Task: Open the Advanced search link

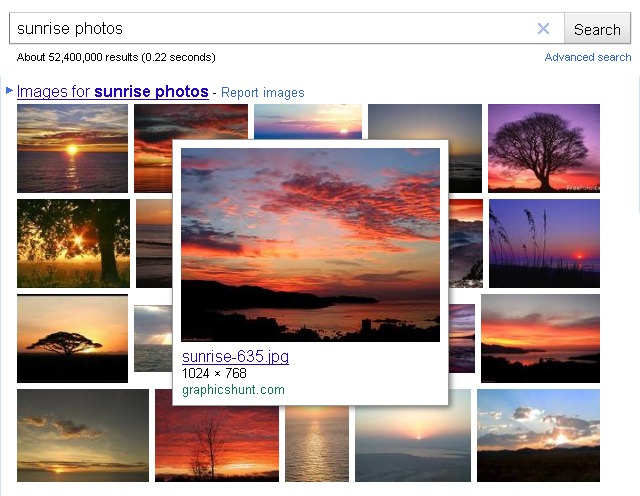Action: click(x=588, y=57)
